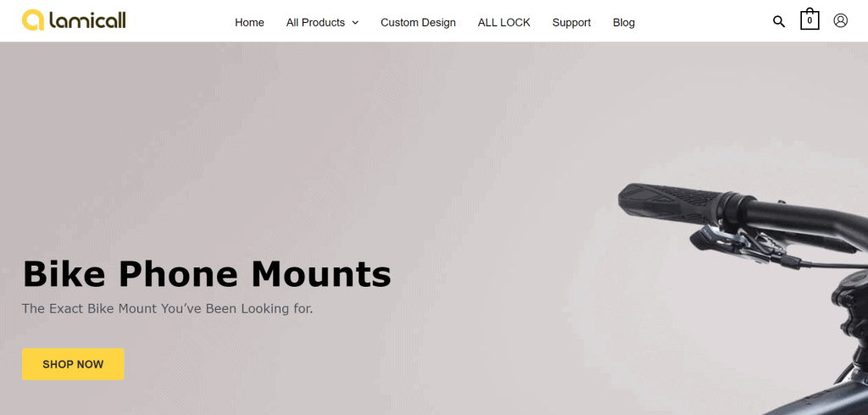Visit the Blog menu link
The image size is (868, 415).
pos(623,23)
